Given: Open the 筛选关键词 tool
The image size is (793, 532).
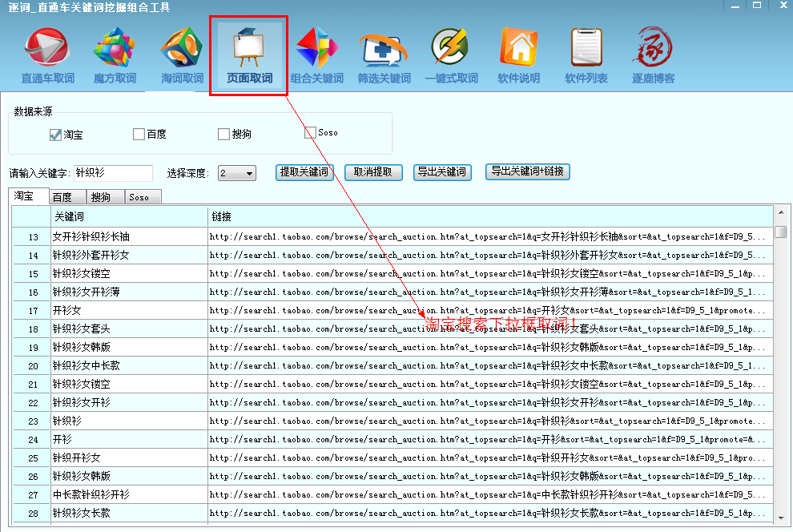Looking at the screenshot, I should click(384, 55).
